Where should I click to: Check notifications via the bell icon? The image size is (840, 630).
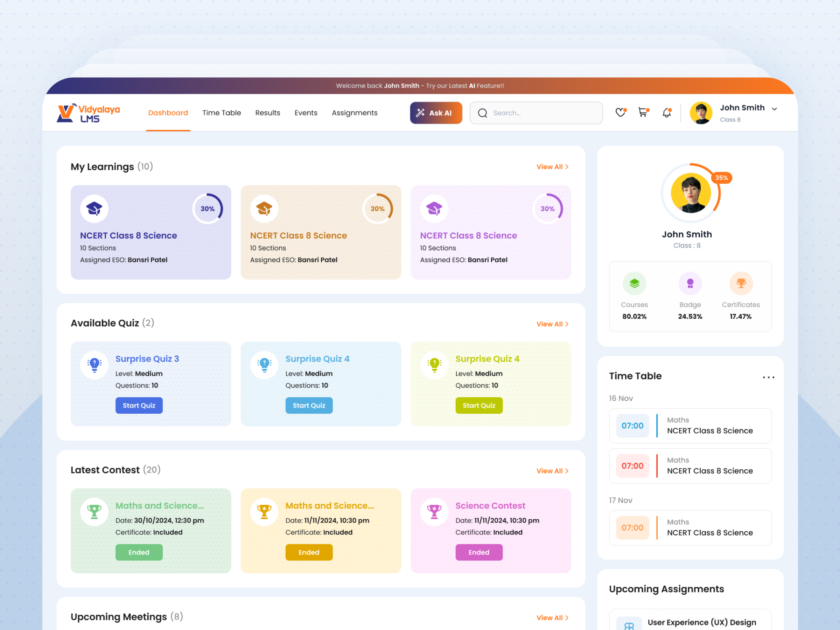tap(667, 112)
